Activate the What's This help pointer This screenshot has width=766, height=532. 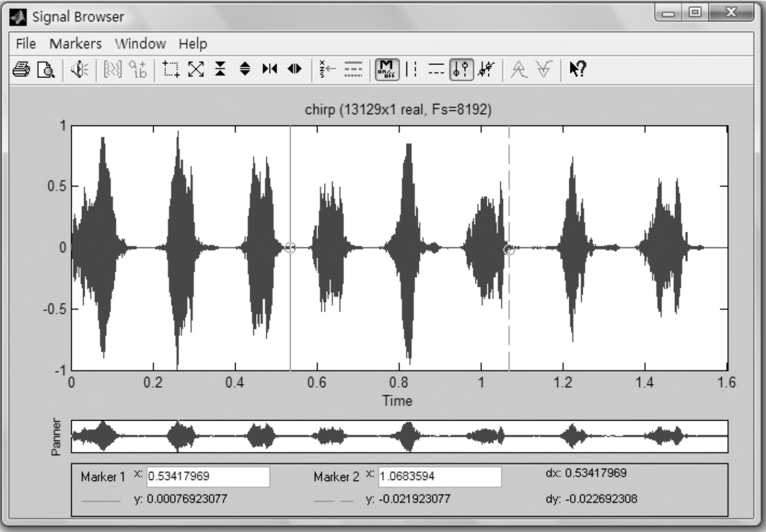click(x=577, y=70)
